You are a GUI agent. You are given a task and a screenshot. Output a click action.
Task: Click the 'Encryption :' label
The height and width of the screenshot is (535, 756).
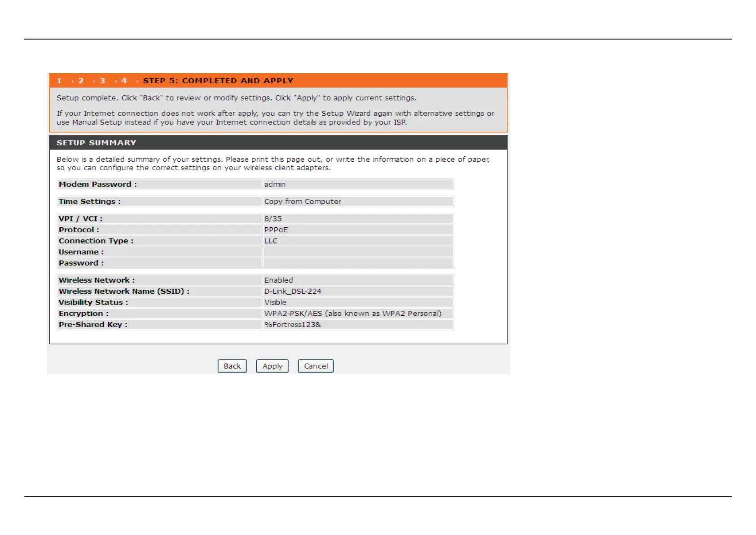pyautogui.click(x=84, y=314)
